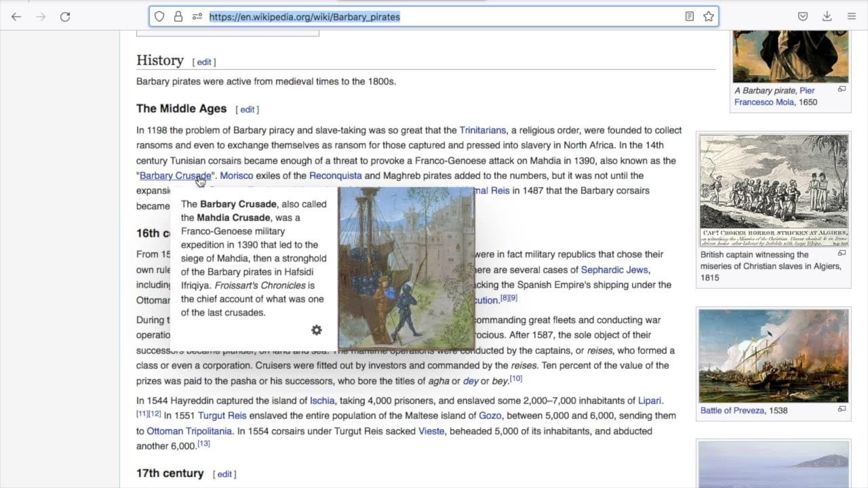Open Battle of Preveza painting thumbnail
868x488 pixels.
[x=774, y=356]
